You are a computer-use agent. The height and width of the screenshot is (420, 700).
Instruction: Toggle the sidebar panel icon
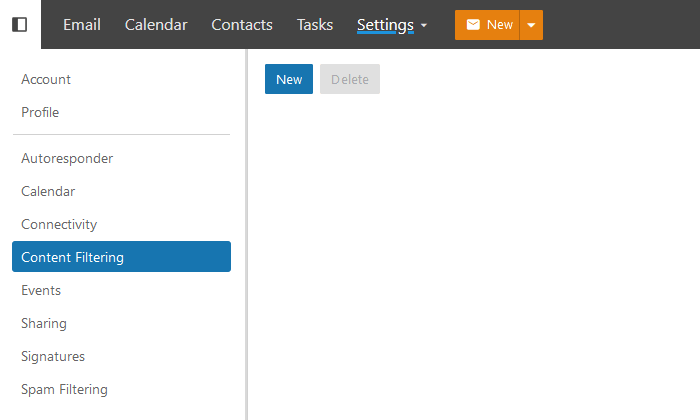tap(19, 24)
